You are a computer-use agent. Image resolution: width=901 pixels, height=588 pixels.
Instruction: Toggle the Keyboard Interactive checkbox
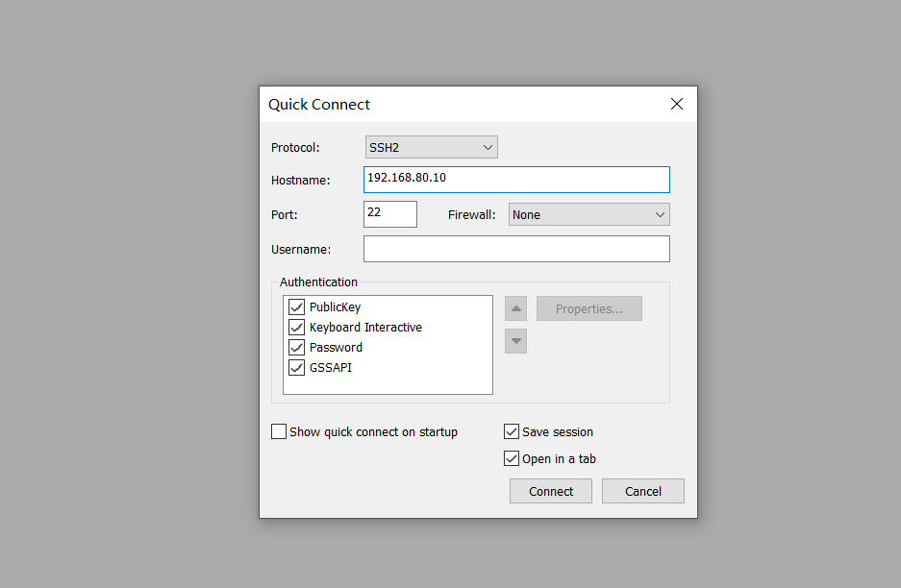tap(297, 328)
